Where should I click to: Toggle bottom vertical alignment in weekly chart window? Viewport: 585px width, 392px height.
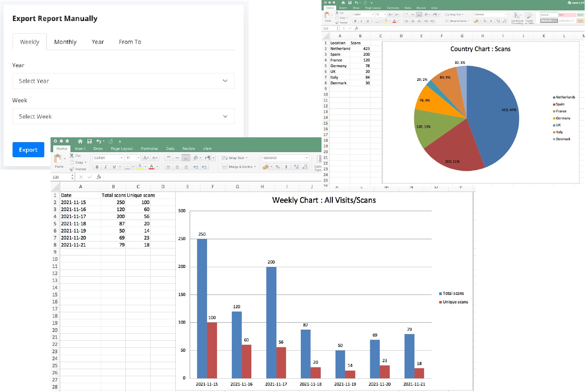pyautogui.click(x=186, y=158)
